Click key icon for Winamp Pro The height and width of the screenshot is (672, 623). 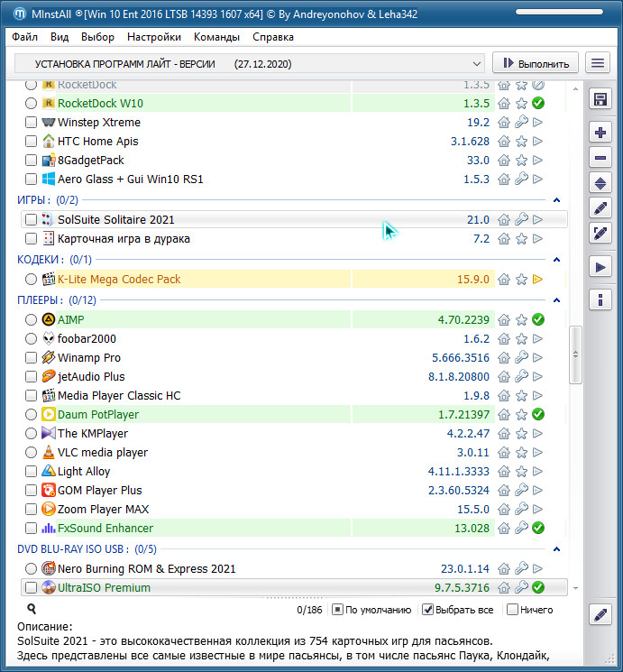click(521, 357)
